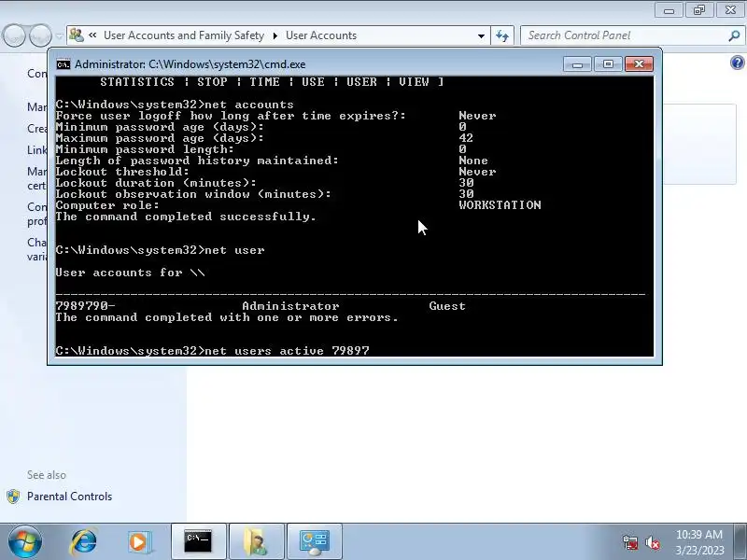
Task: Minimize the Control Panel window
Action: click(x=669, y=10)
